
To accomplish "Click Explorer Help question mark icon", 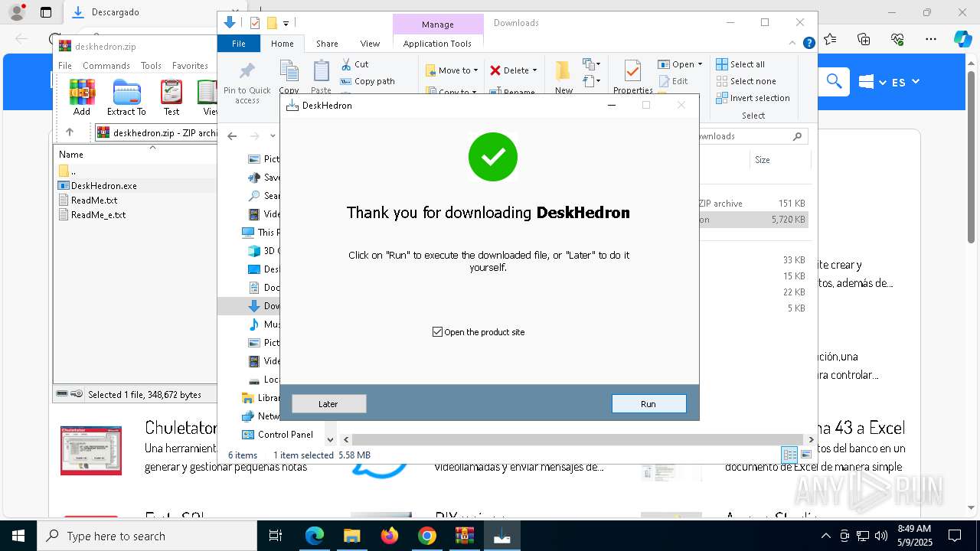I will coord(808,44).
